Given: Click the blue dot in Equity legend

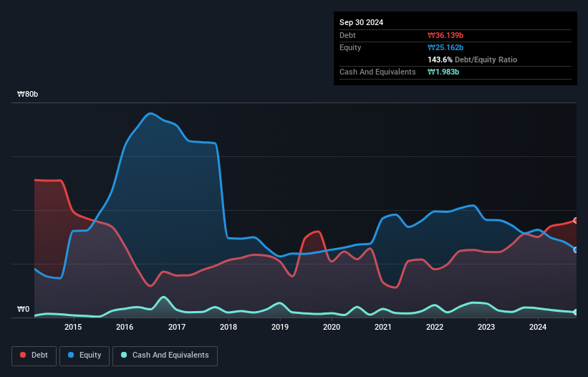Looking at the screenshot, I should click(71, 355).
